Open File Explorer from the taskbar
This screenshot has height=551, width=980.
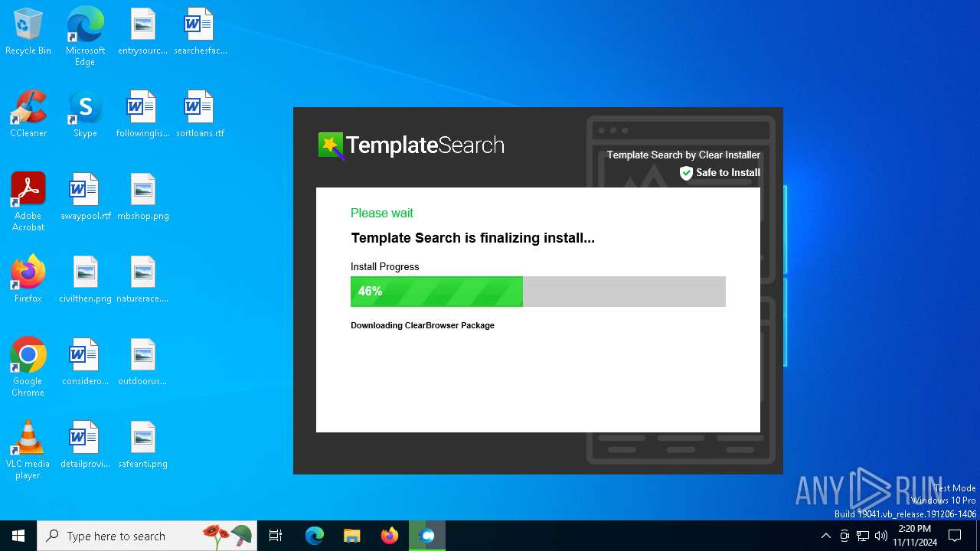[352, 536]
